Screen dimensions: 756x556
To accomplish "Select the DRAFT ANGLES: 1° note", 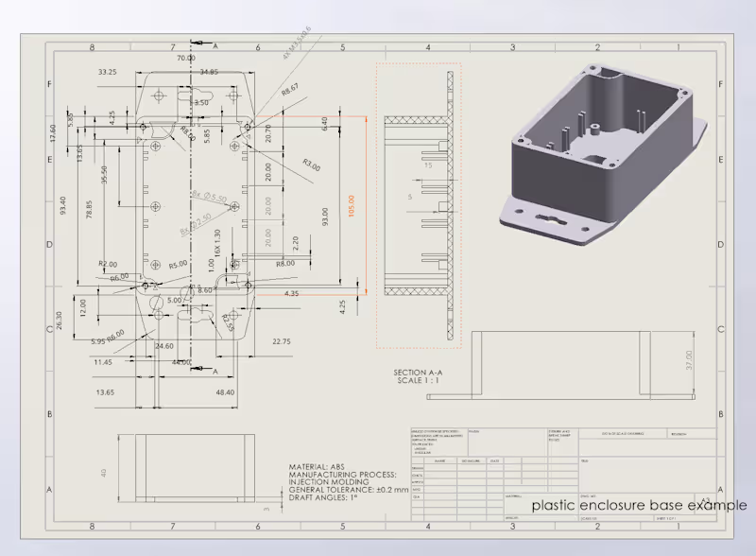I will tap(323, 497).
